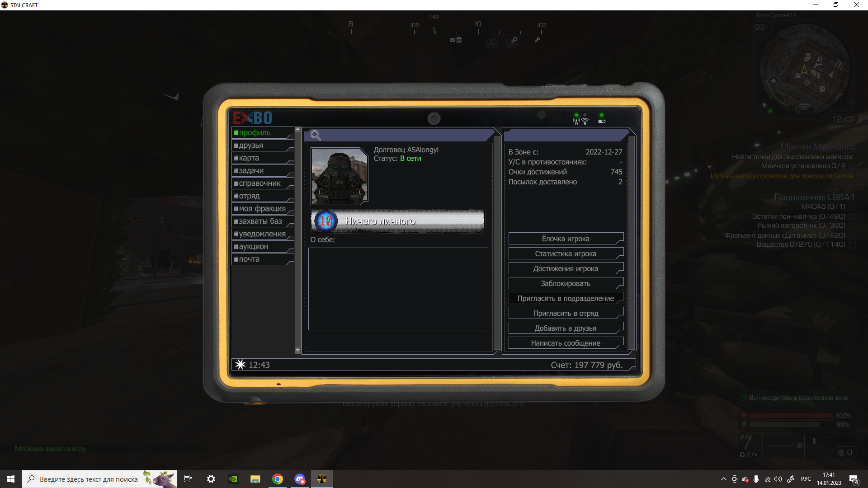Click the Meet Now camera tray icon

click(x=735, y=479)
